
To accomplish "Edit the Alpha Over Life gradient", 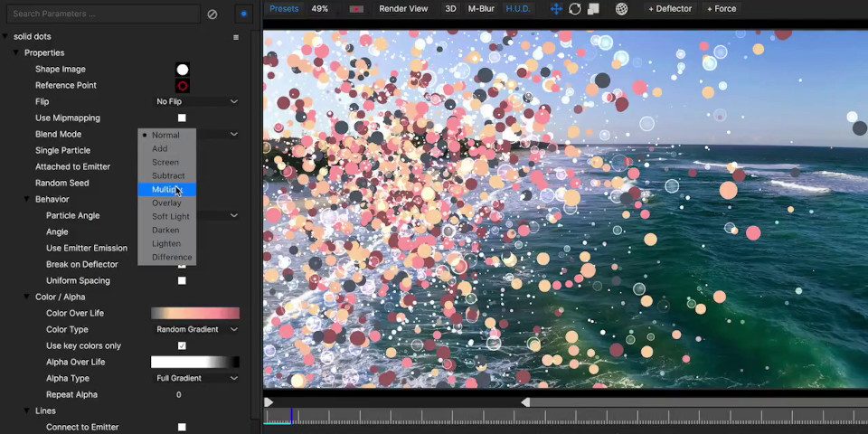I will click(195, 362).
